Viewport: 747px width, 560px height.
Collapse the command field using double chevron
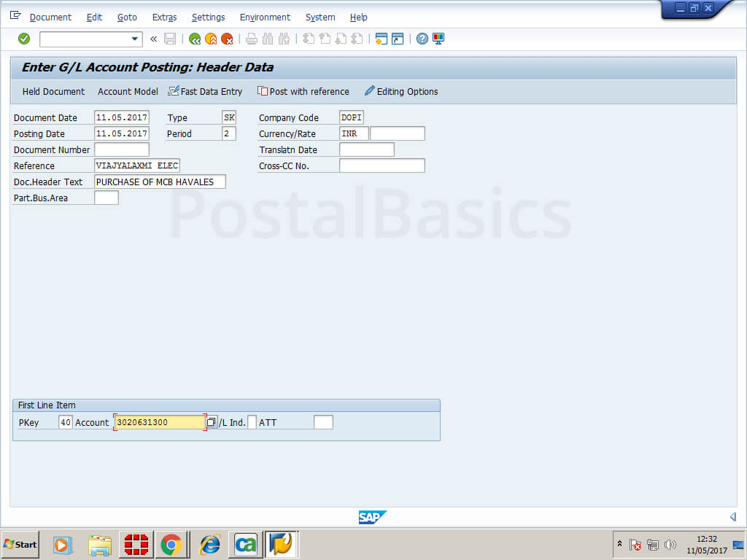click(x=153, y=39)
